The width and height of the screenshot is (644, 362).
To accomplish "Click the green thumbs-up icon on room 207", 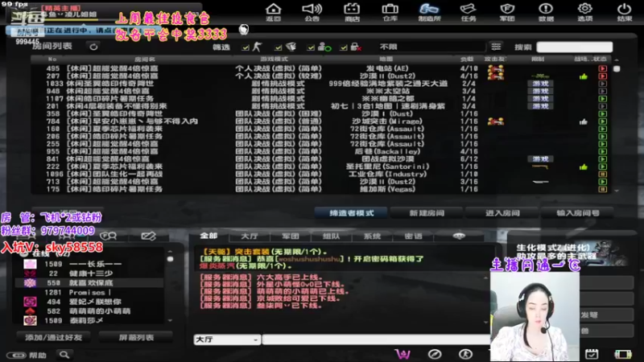I will point(583,76).
